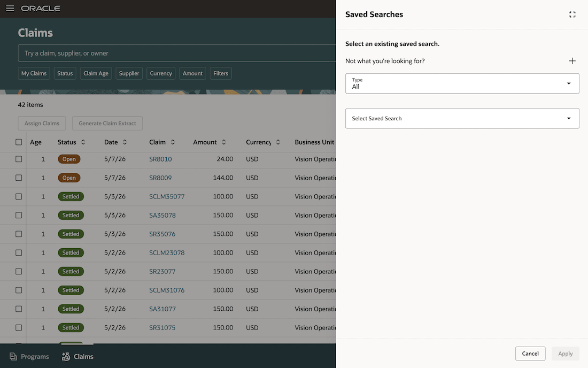Open the Filters chip

click(x=220, y=73)
